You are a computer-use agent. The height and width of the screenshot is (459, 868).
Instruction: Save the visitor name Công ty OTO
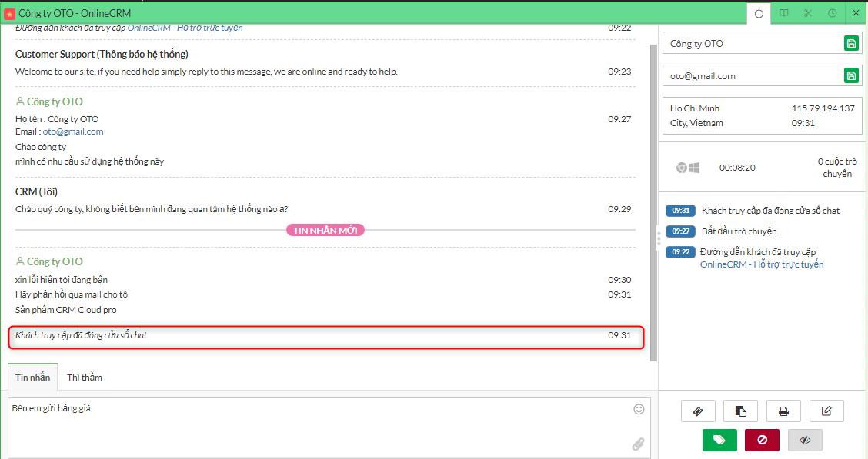click(851, 43)
